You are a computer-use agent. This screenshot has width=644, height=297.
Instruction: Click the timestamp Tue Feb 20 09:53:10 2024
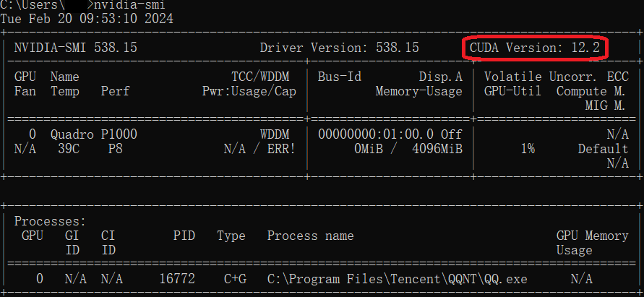coord(87,19)
